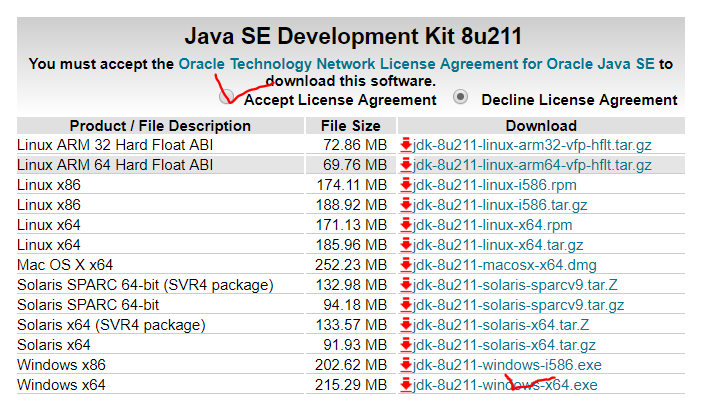
Task: Click download arrow icon for linux-i586.tar.gz
Action: click(406, 205)
